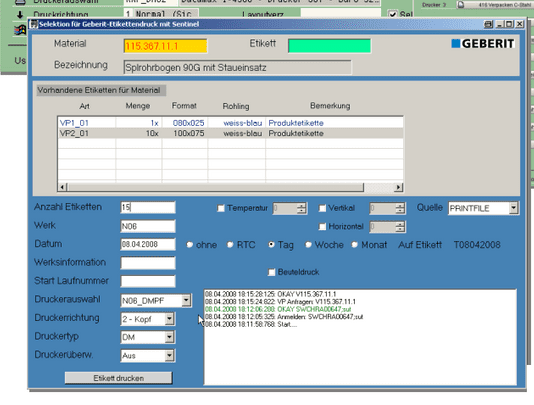Select the VP1_01 label row
The width and height of the screenshot is (534, 405).
pyautogui.click(x=230, y=123)
